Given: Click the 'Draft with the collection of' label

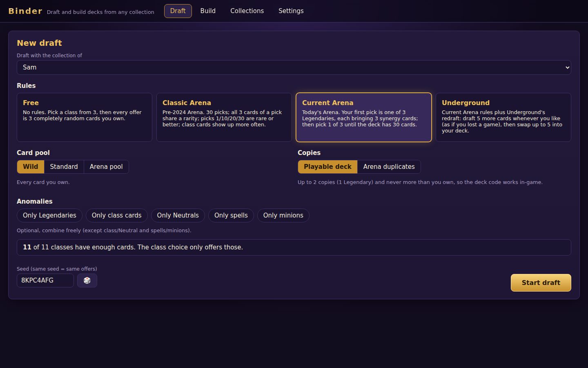Looking at the screenshot, I should [x=49, y=56].
